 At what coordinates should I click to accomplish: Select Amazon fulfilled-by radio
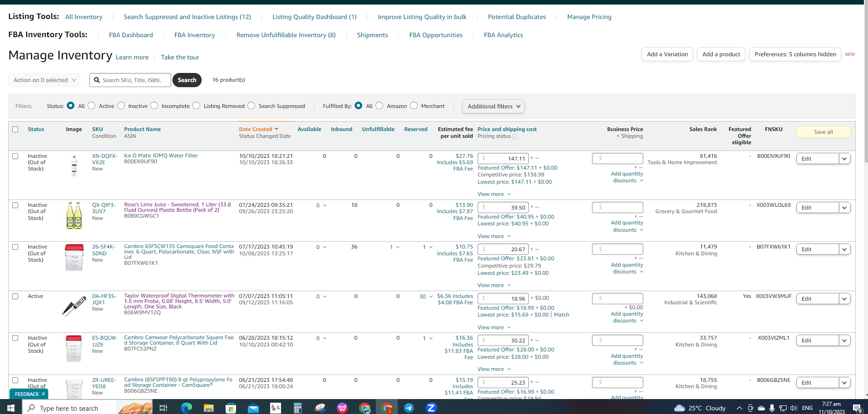380,106
